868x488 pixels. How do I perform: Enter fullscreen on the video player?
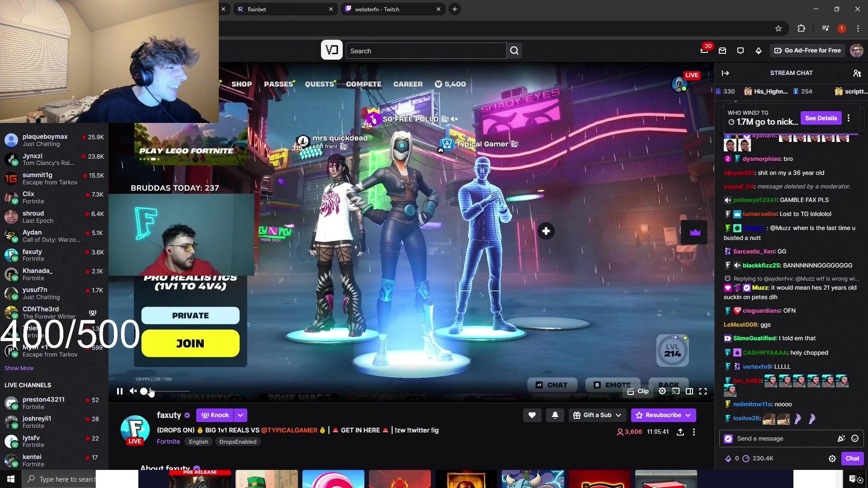click(703, 391)
